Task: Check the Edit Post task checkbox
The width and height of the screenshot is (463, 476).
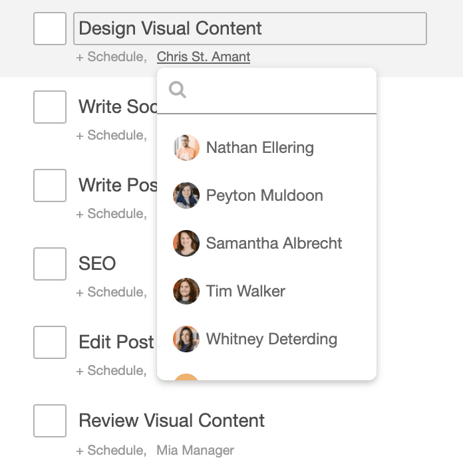Action: click(x=50, y=342)
